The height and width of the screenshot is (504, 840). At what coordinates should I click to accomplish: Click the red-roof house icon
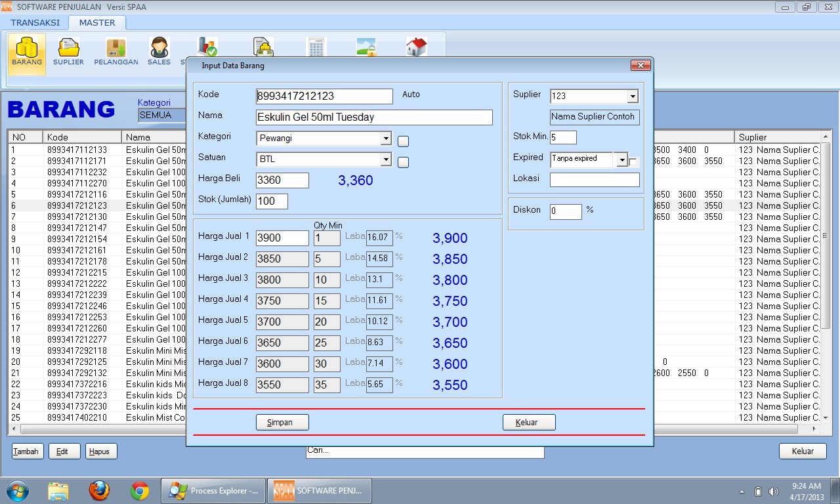click(416, 47)
